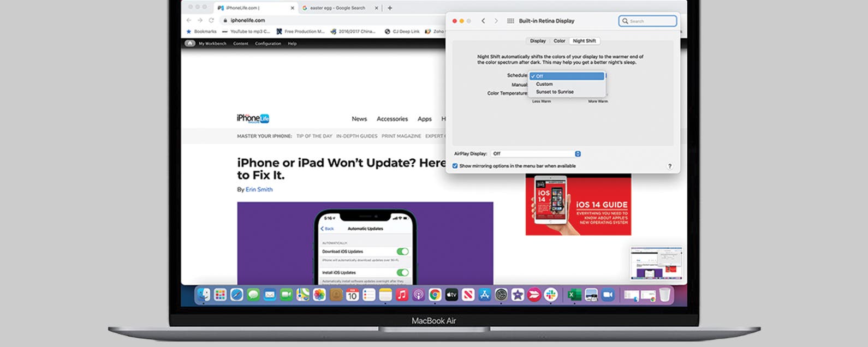Open Apple TV from the Dock
This screenshot has width=868, height=347.
coord(451,295)
